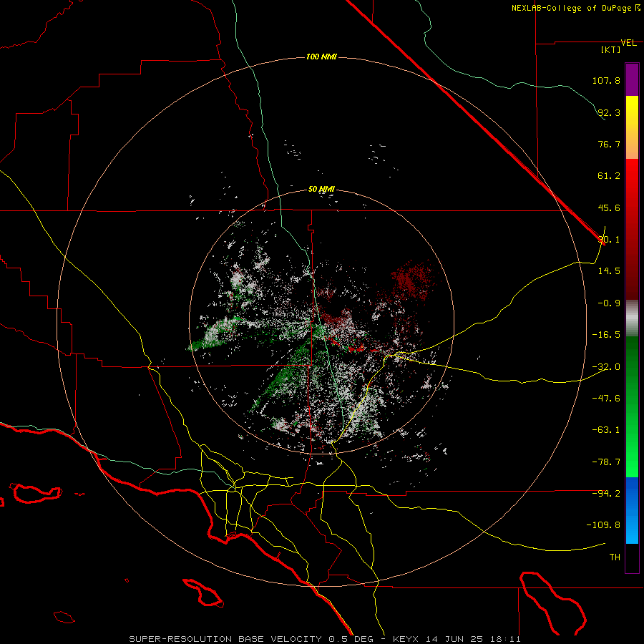Click the -94.2 velocity scale value
644x644 pixels.
tap(606, 494)
